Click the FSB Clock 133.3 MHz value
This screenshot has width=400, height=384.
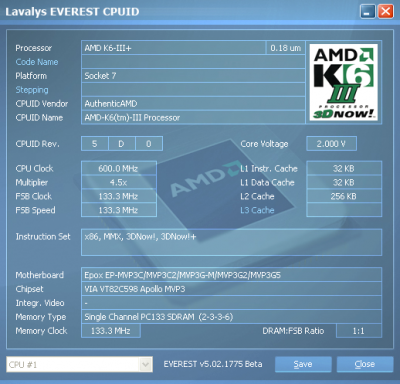tap(119, 196)
